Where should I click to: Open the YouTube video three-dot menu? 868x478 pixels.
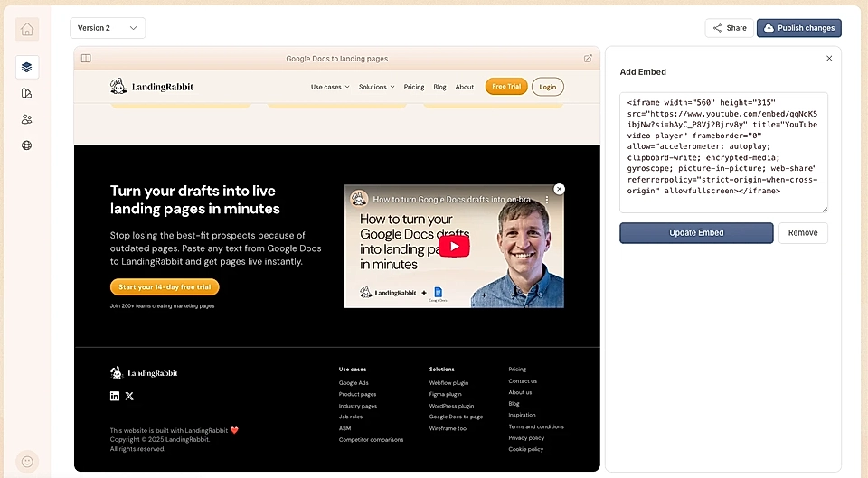546,199
